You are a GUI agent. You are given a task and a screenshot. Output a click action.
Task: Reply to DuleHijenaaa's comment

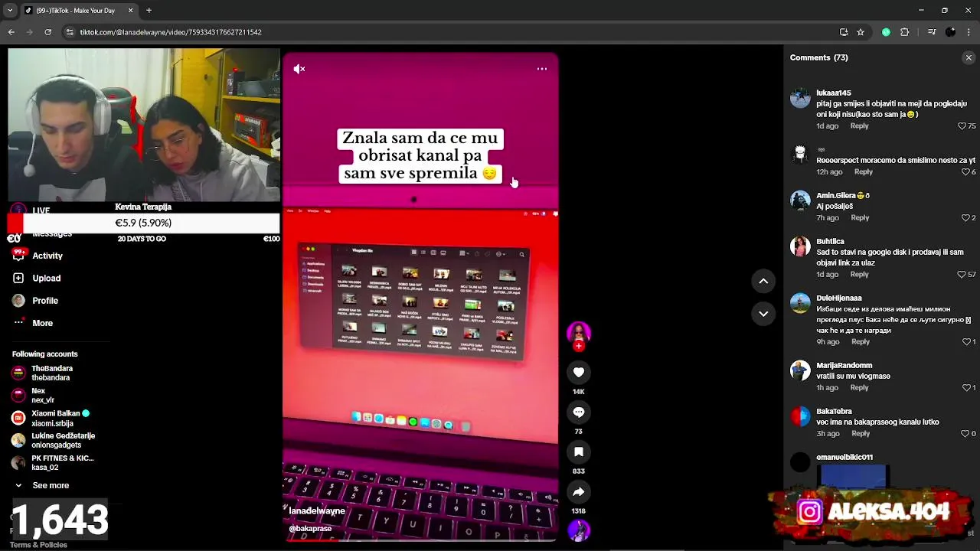coord(861,342)
